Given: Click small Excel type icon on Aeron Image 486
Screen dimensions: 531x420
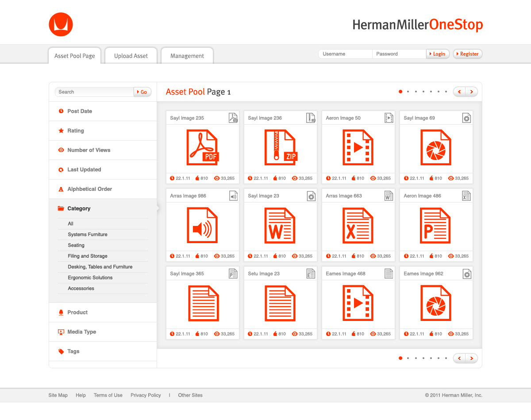Looking at the screenshot, I should click(466, 195).
